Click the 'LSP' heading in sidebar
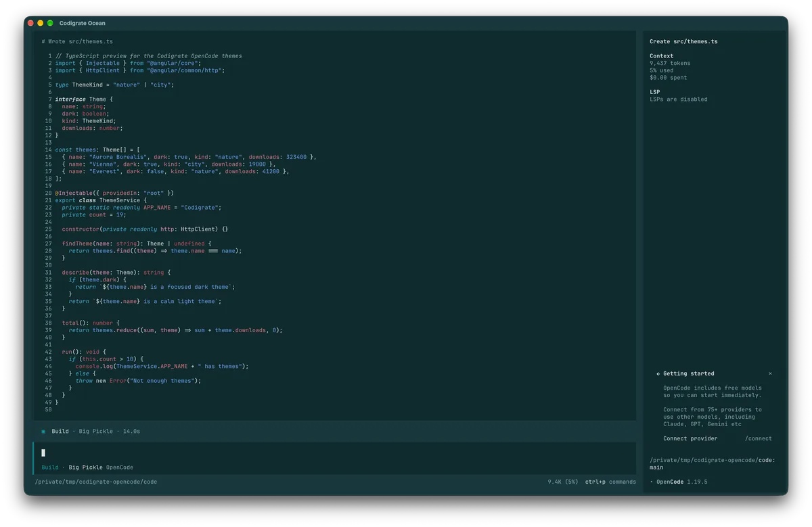Viewport: 812px width, 527px height. point(654,92)
